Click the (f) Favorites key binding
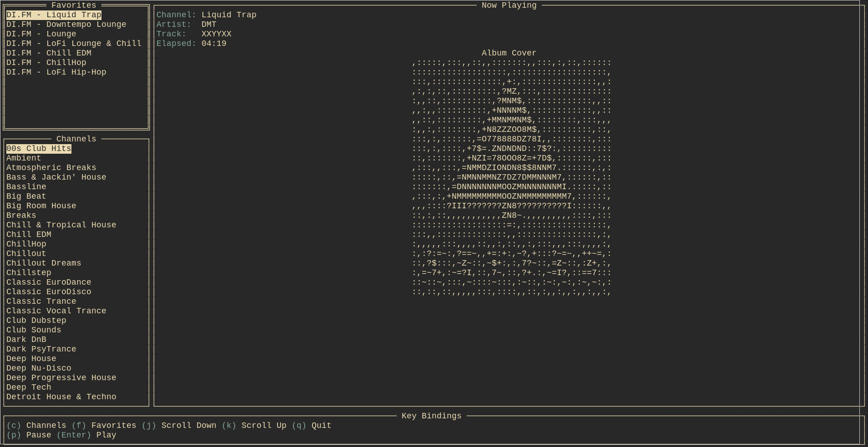 [104, 425]
